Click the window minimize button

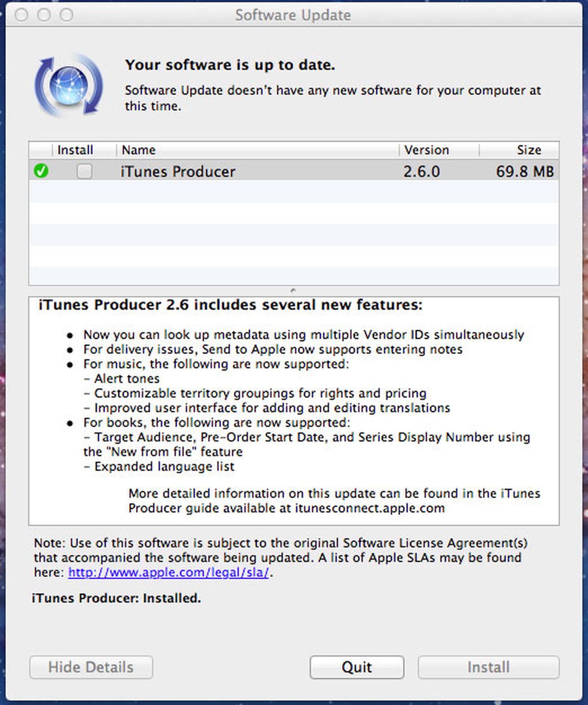pyautogui.click(x=44, y=15)
